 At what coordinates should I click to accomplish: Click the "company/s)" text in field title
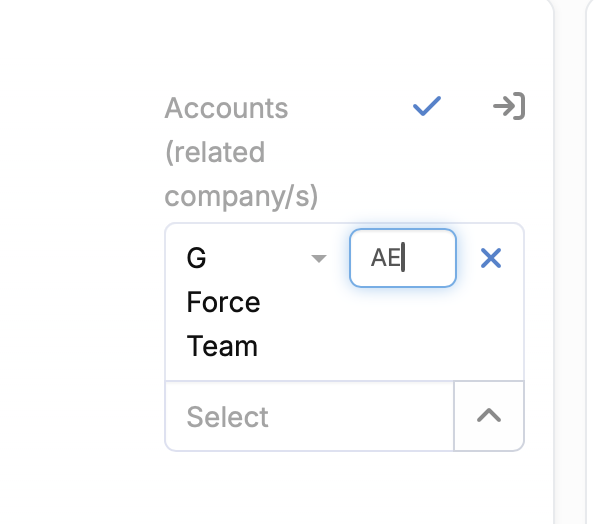pos(241,196)
